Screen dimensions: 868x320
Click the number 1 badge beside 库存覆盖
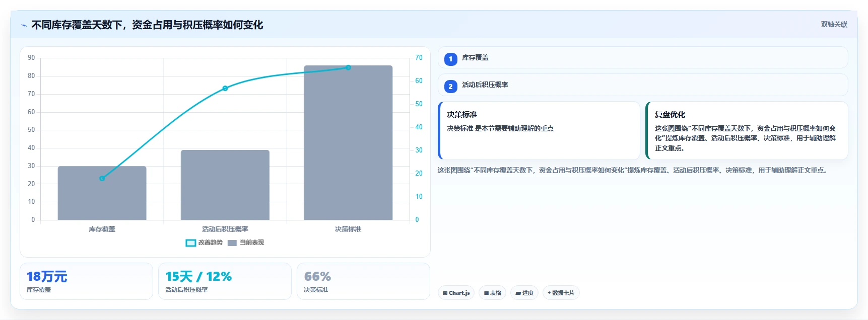coord(450,59)
